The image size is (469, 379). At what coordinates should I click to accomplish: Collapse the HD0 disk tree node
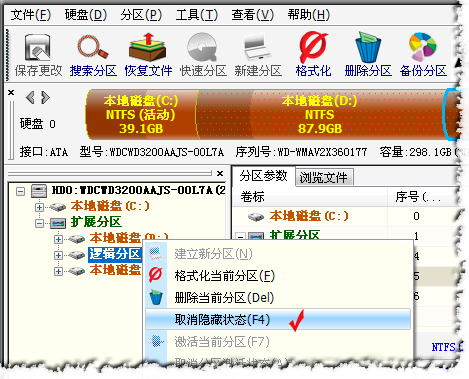pos(20,191)
